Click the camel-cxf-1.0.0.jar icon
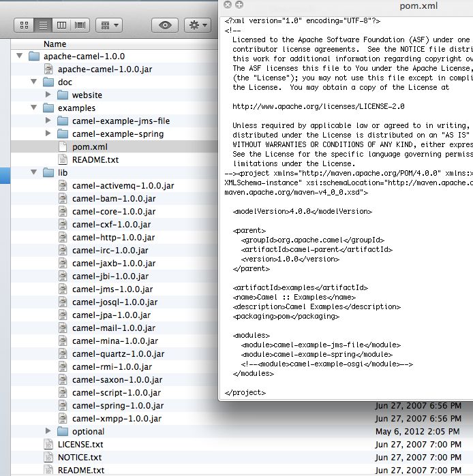Image resolution: width=473 pixels, height=476 pixels. coord(63,224)
